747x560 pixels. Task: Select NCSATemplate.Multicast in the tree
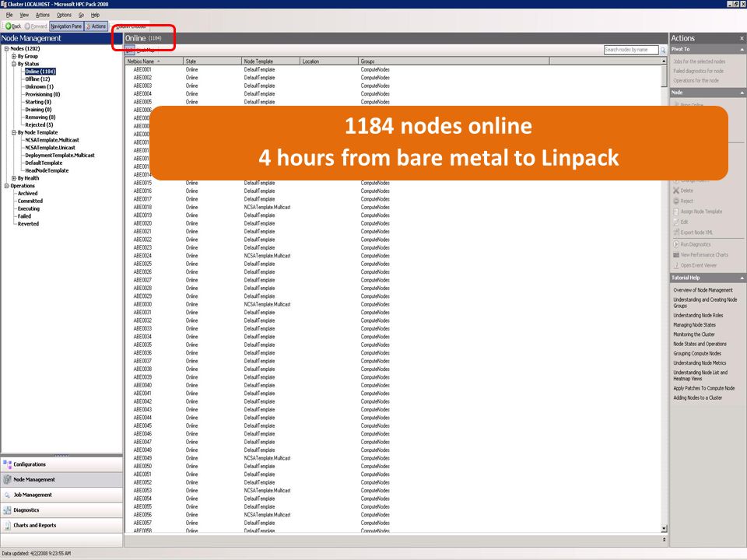pyautogui.click(x=52, y=140)
